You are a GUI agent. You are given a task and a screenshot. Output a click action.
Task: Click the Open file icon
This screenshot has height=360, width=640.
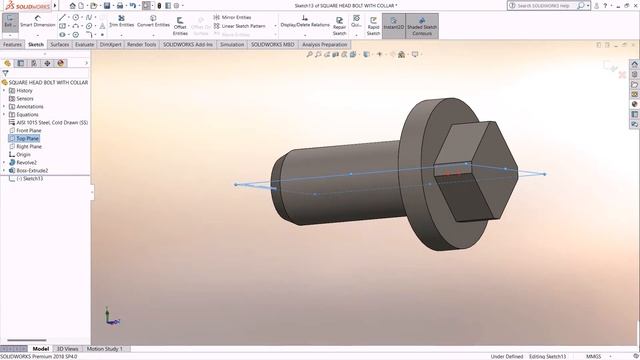[x=93, y=6]
